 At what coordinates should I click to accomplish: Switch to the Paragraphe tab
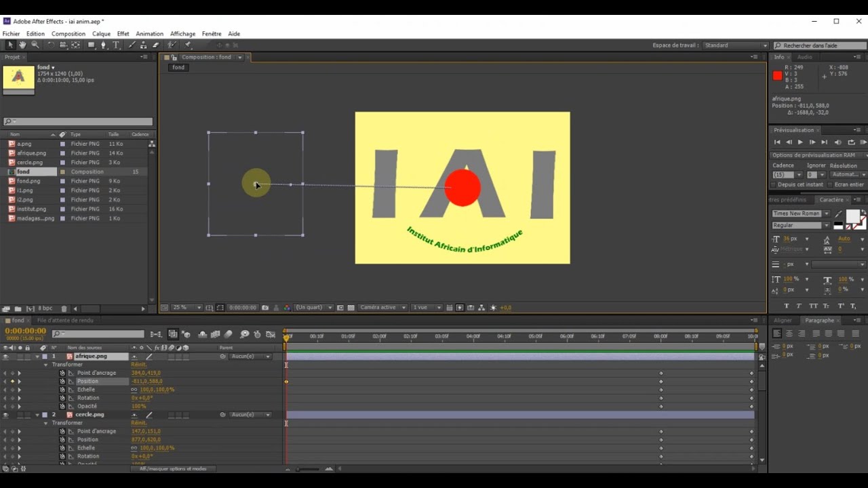819,321
